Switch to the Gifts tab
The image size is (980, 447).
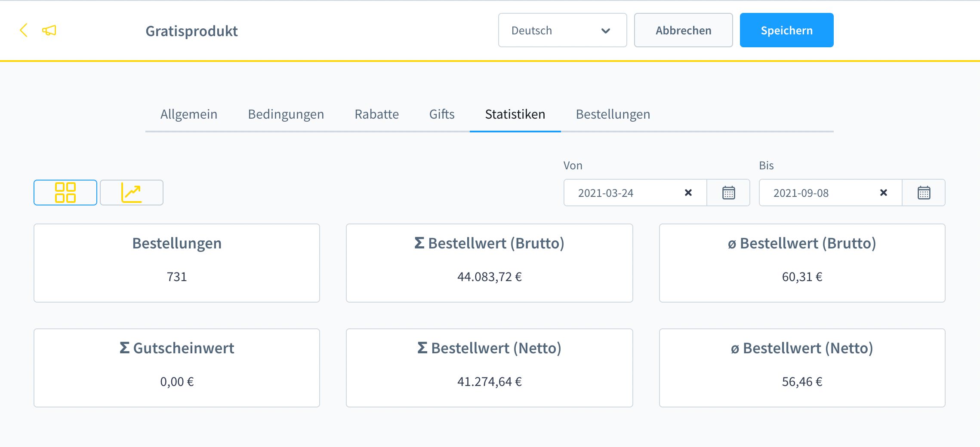tap(442, 114)
